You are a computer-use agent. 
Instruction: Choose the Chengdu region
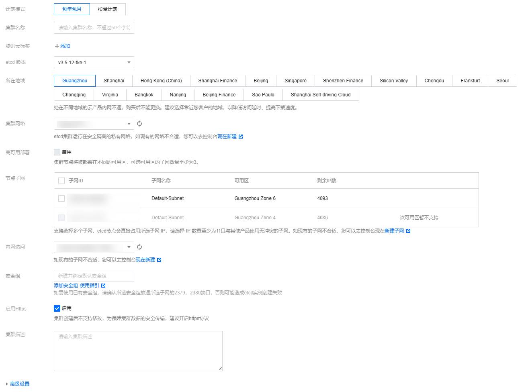434,81
